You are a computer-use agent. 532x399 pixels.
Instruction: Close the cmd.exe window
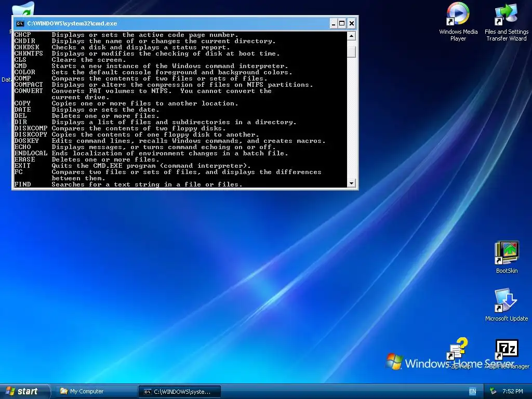pos(352,23)
